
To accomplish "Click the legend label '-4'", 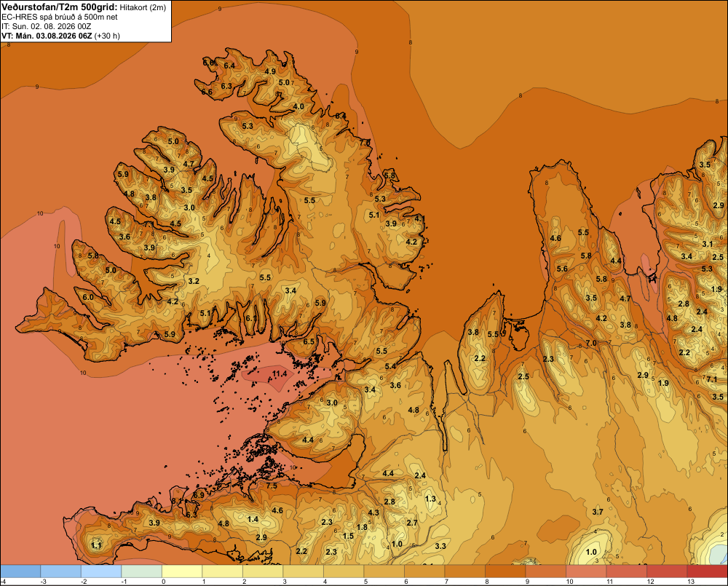I will coord(3,582).
